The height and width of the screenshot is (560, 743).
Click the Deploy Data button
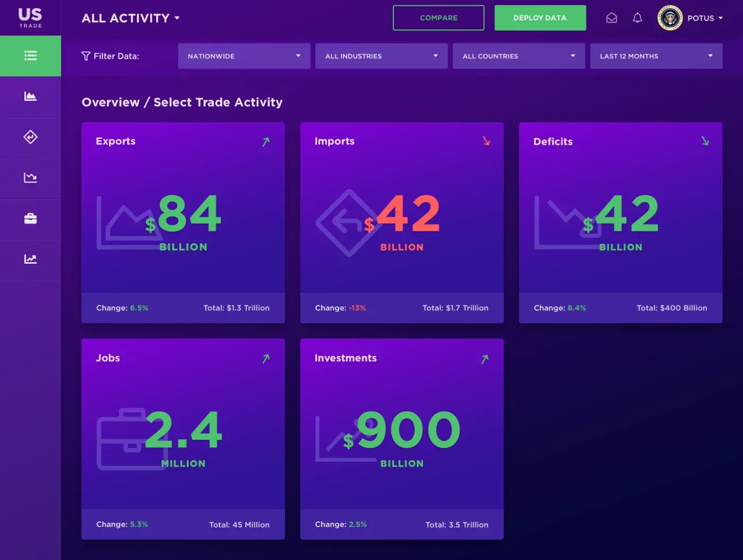[540, 18]
